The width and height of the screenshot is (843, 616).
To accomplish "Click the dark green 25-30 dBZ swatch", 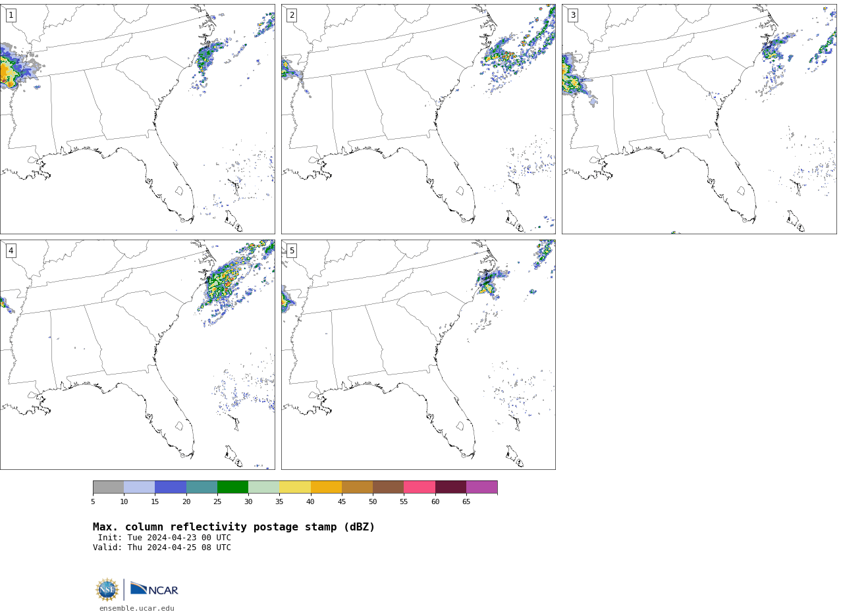I will (232, 487).
